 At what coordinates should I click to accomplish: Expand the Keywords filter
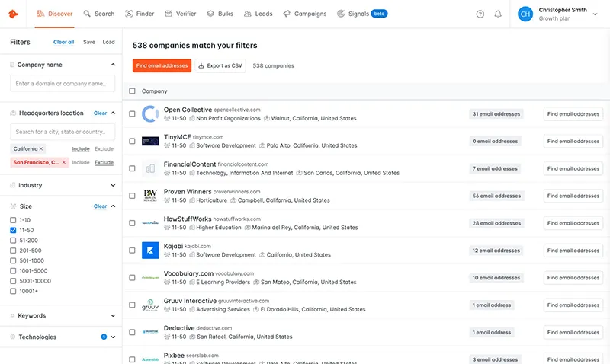[113, 316]
